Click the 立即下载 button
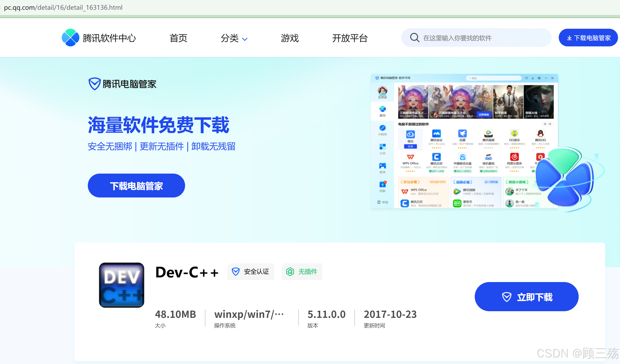 click(526, 297)
